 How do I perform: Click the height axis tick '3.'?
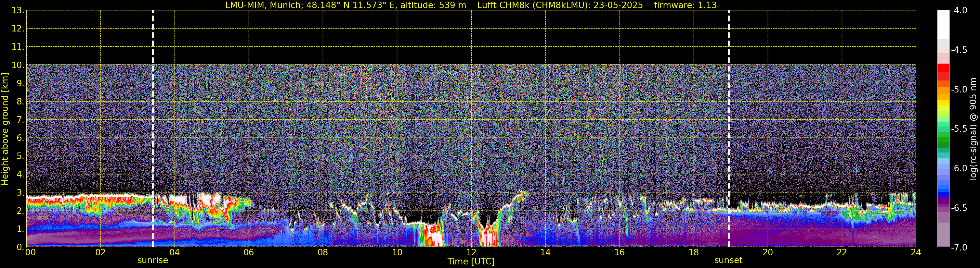20,193
